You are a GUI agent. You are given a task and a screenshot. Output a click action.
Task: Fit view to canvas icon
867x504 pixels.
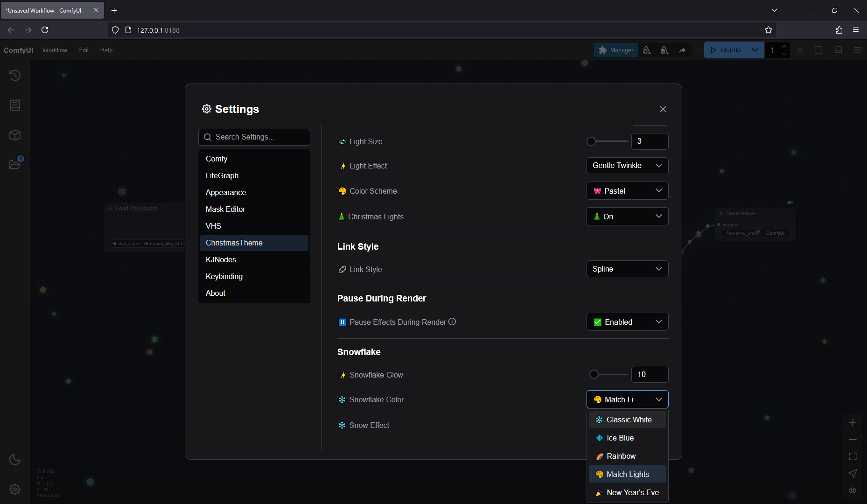coord(853,456)
